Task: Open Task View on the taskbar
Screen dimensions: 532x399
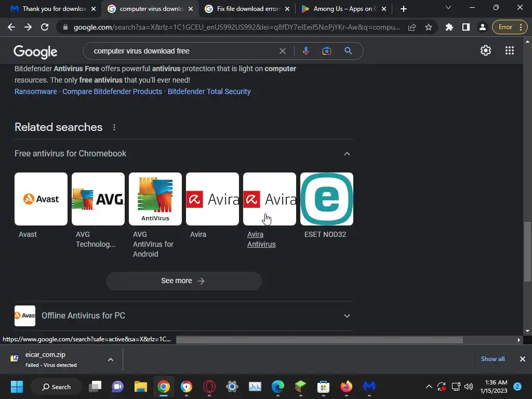Action: [x=95, y=387]
